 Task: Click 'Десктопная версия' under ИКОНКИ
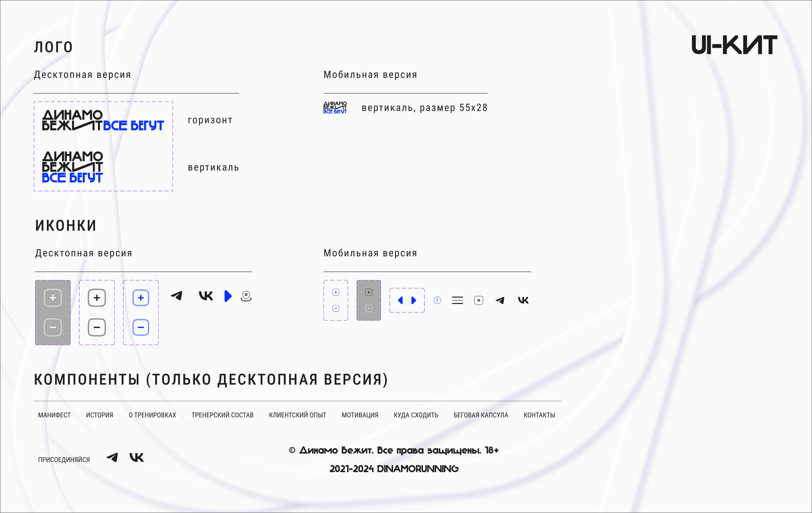[x=84, y=253]
